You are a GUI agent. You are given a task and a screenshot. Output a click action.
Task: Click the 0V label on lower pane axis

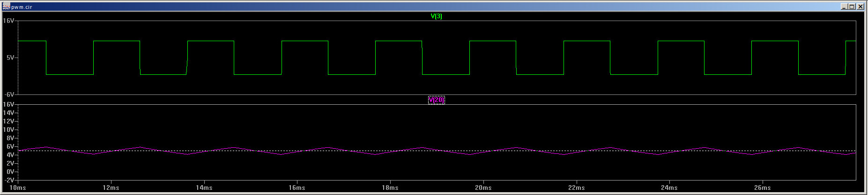point(10,172)
